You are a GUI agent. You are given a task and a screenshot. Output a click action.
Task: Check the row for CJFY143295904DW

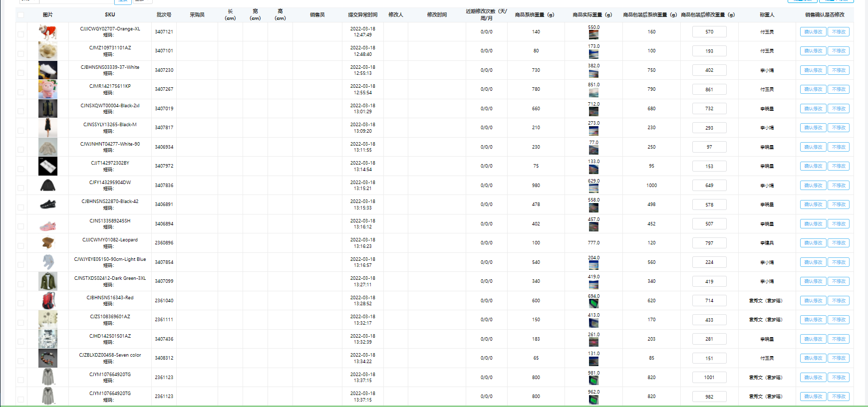(20, 188)
